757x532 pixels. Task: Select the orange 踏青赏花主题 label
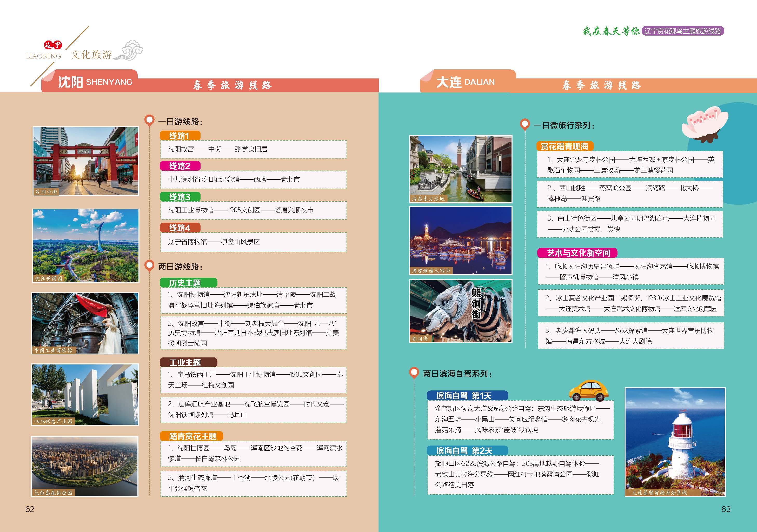pyautogui.click(x=191, y=436)
